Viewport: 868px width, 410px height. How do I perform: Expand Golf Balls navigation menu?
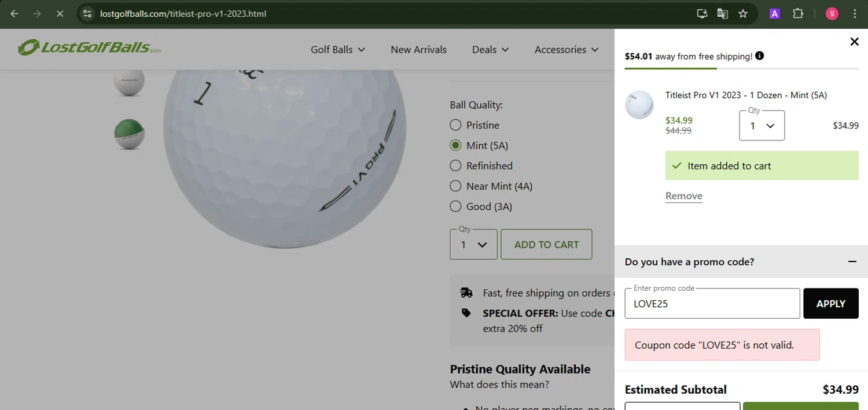[x=338, y=49]
